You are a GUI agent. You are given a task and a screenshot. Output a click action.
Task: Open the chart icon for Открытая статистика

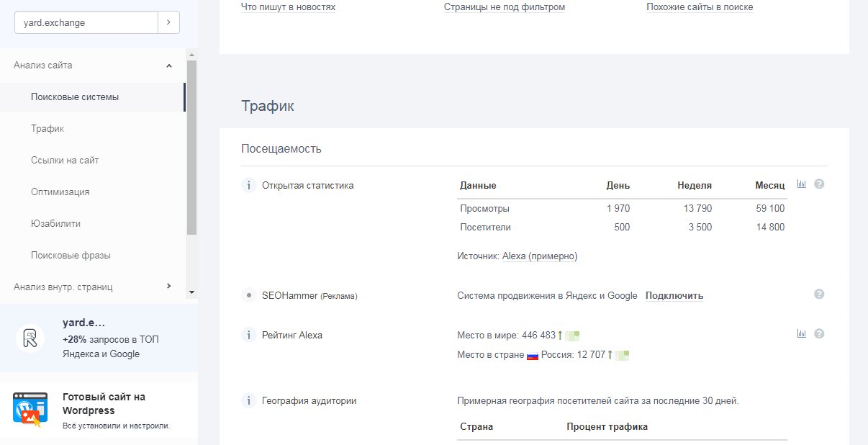click(802, 184)
